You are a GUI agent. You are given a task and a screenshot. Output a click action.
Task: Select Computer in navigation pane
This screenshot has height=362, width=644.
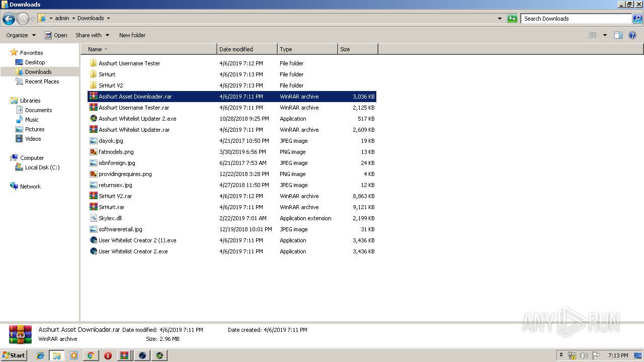click(32, 158)
